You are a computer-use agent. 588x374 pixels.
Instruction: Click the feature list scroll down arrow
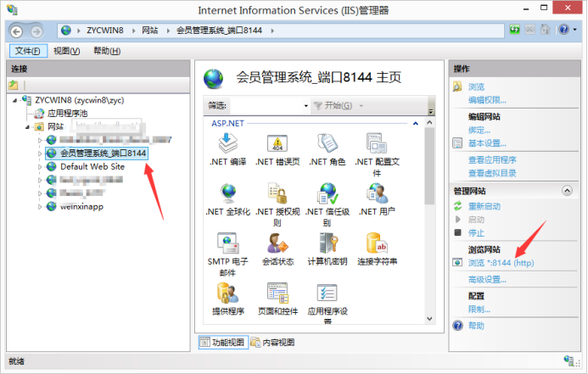(x=429, y=319)
